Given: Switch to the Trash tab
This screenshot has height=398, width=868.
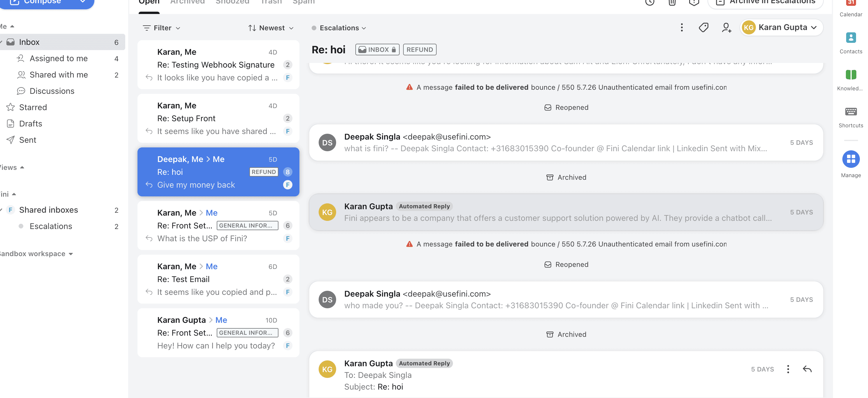Looking at the screenshot, I should [x=271, y=3].
